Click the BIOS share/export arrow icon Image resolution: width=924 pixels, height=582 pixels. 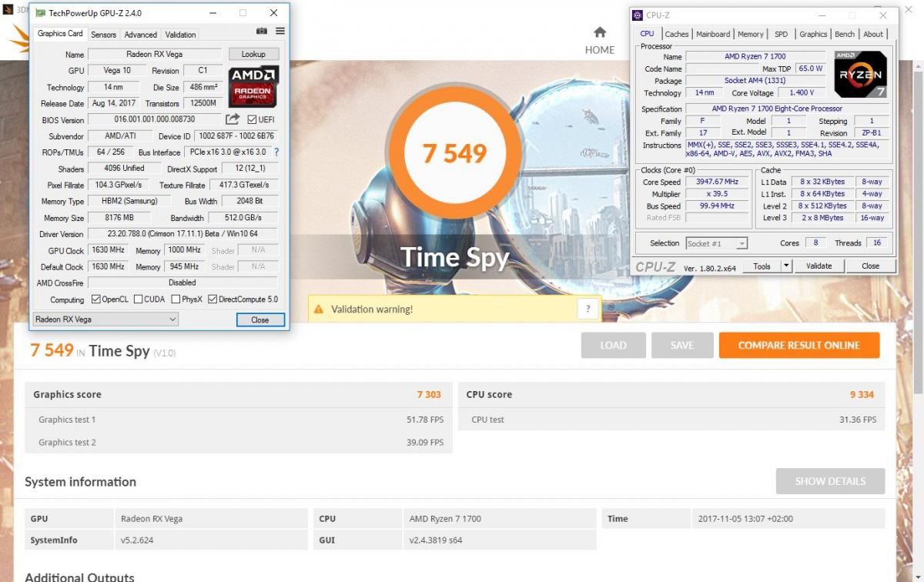233,119
